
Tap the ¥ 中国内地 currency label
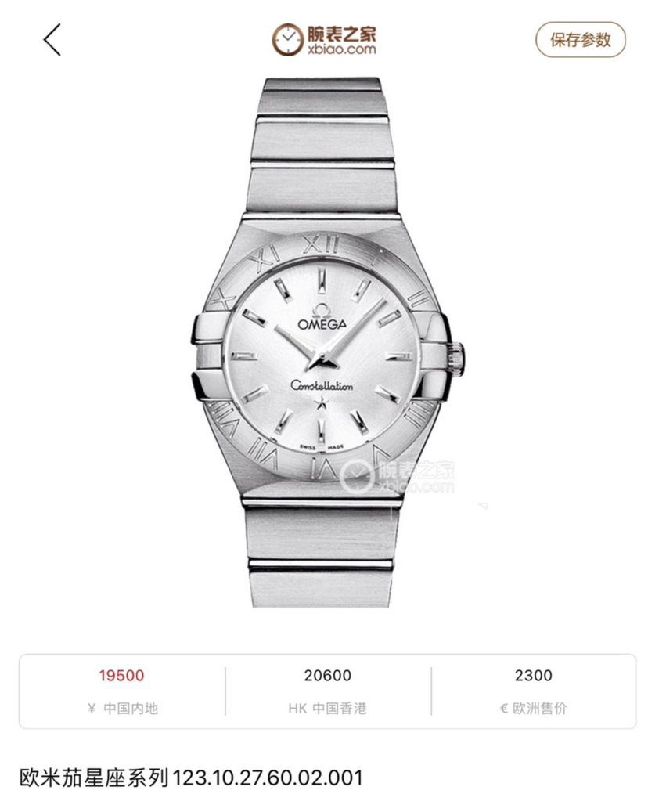pyautogui.click(x=123, y=708)
